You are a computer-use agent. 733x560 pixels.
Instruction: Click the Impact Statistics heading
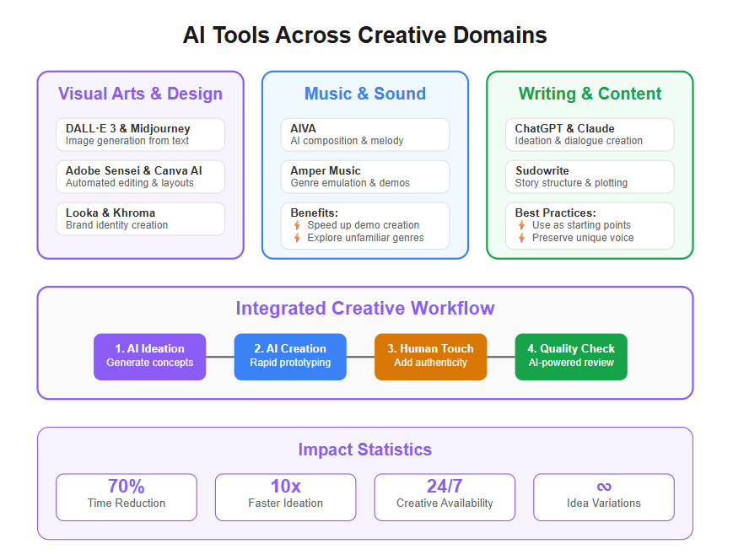pos(365,450)
